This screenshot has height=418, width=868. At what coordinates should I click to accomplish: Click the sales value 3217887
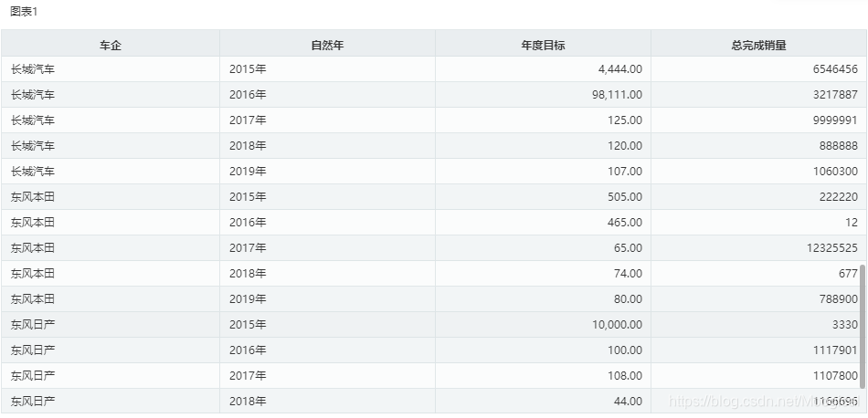point(835,95)
